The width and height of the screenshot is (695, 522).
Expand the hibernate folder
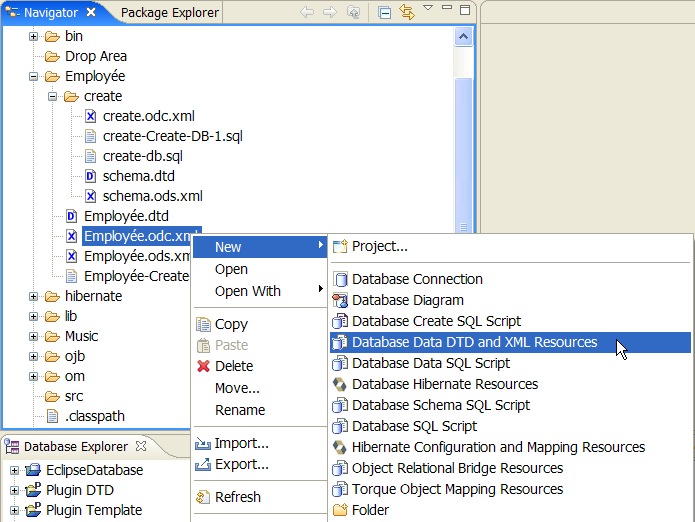pyautogui.click(x=34, y=296)
